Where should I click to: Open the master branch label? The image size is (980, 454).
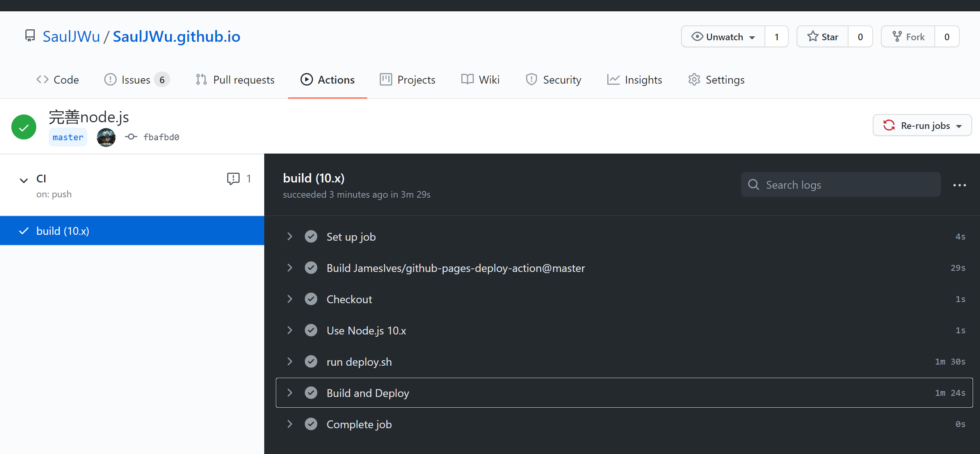(x=68, y=137)
